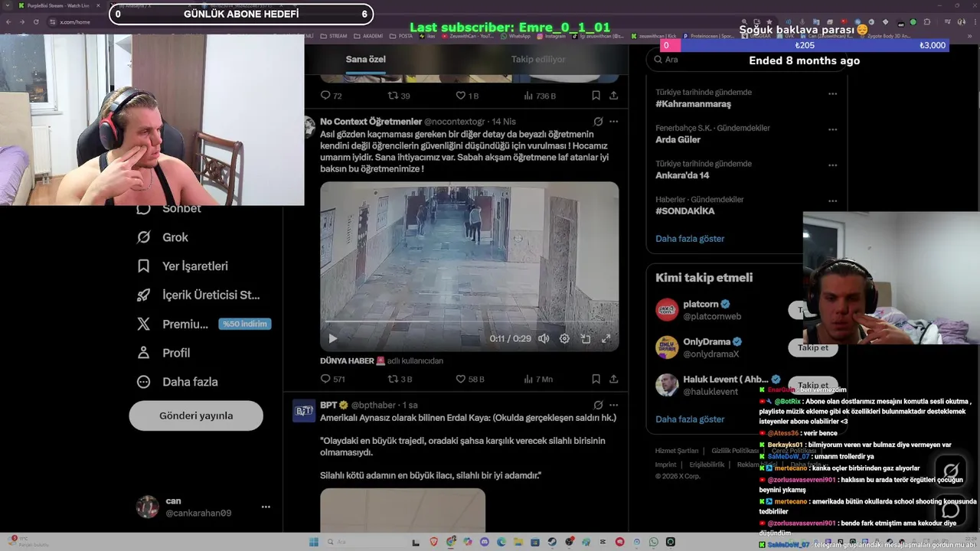This screenshot has height=551, width=980.
Task: Open the AKADEMİ bookmarks folder
Action: pos(368,36)
